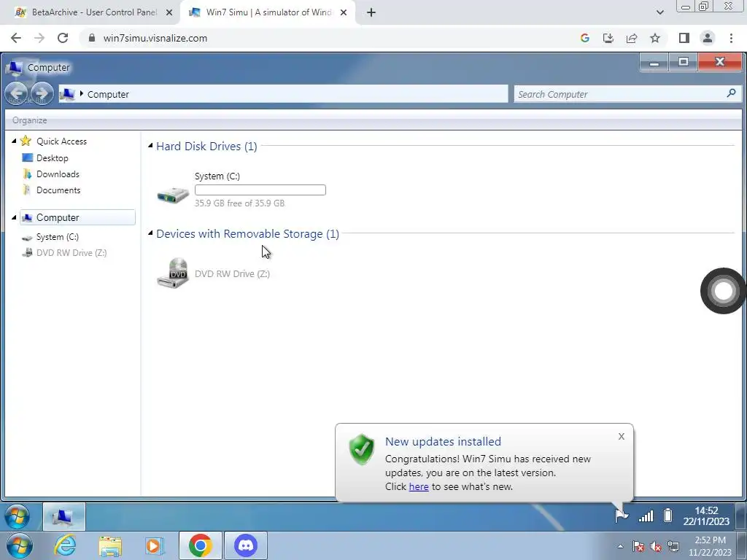Open Windows Media Player from the taskbar
The image size is (747, 560).
(155, 546)
